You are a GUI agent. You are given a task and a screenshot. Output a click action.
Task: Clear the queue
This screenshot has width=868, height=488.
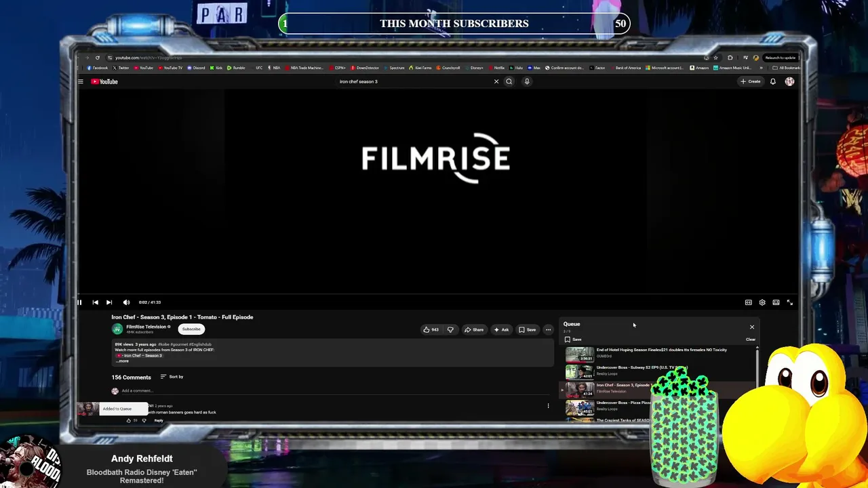[751, 340]
